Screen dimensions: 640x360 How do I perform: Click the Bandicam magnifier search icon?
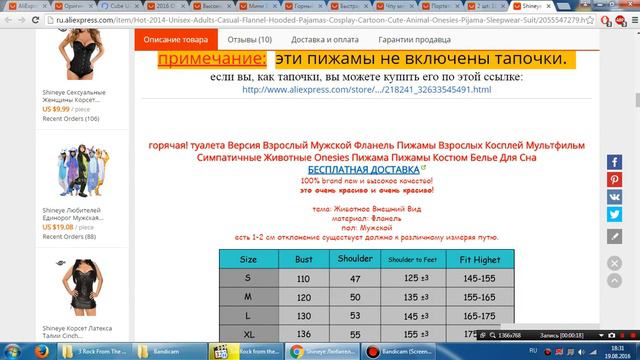(493, 335)
